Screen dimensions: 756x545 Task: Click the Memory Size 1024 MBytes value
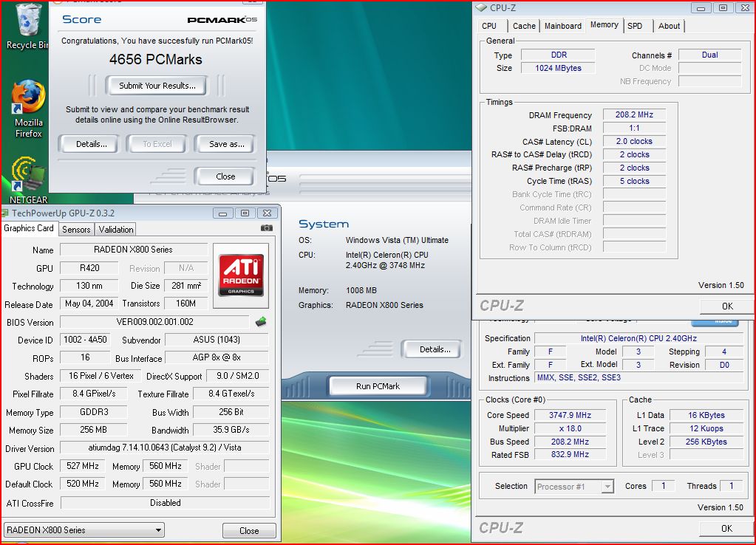pos(558,68)
